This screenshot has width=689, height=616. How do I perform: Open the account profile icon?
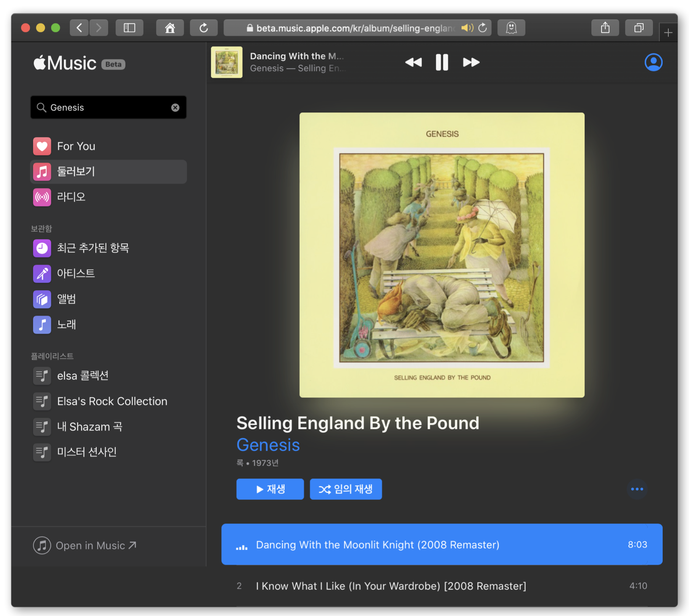pyautogui.click(x=653, y=62)
